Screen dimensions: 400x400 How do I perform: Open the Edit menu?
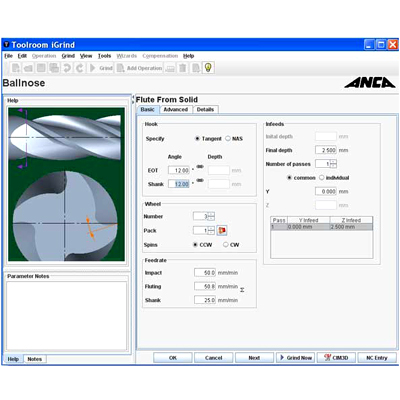pos(22,56)
